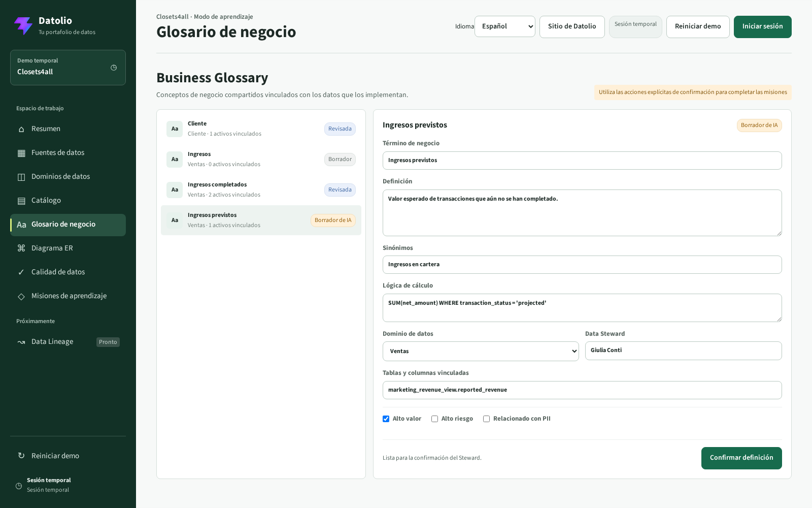This screenshot has width=812, height=508.
Task: Click the Datolio lightning logo
Action: tap(23, 25)
